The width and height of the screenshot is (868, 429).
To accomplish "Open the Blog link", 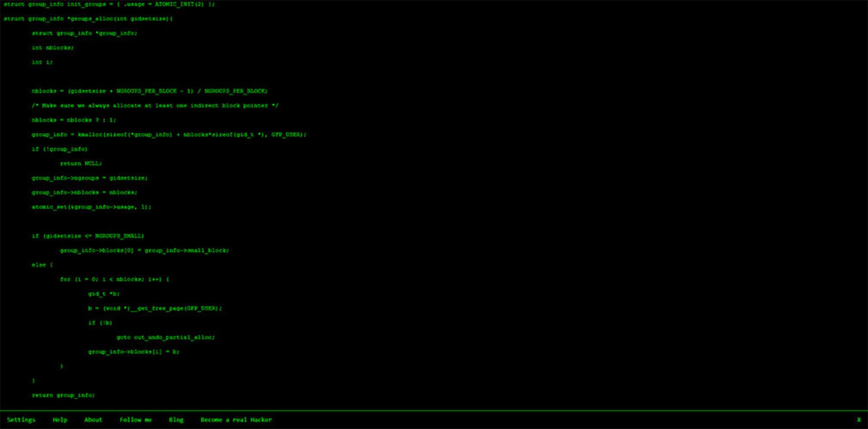I will [x=176, y=420].
